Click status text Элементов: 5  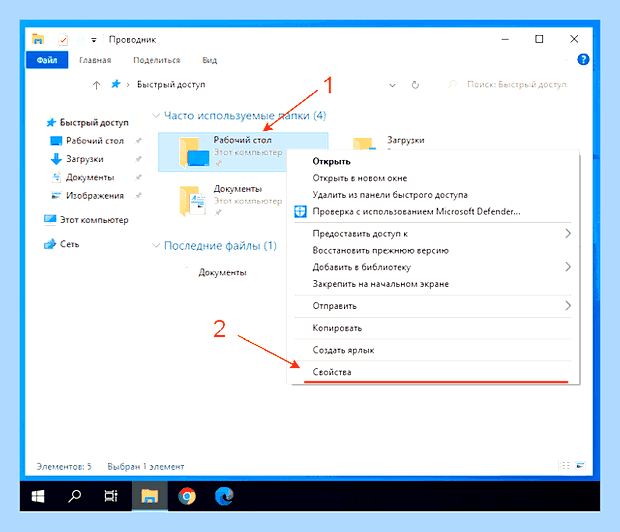(64, 466)
